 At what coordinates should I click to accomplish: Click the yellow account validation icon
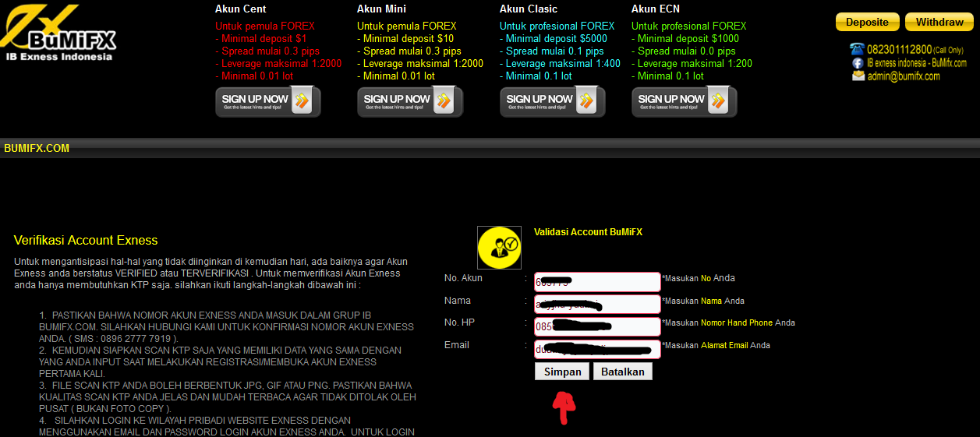(499, 248)
